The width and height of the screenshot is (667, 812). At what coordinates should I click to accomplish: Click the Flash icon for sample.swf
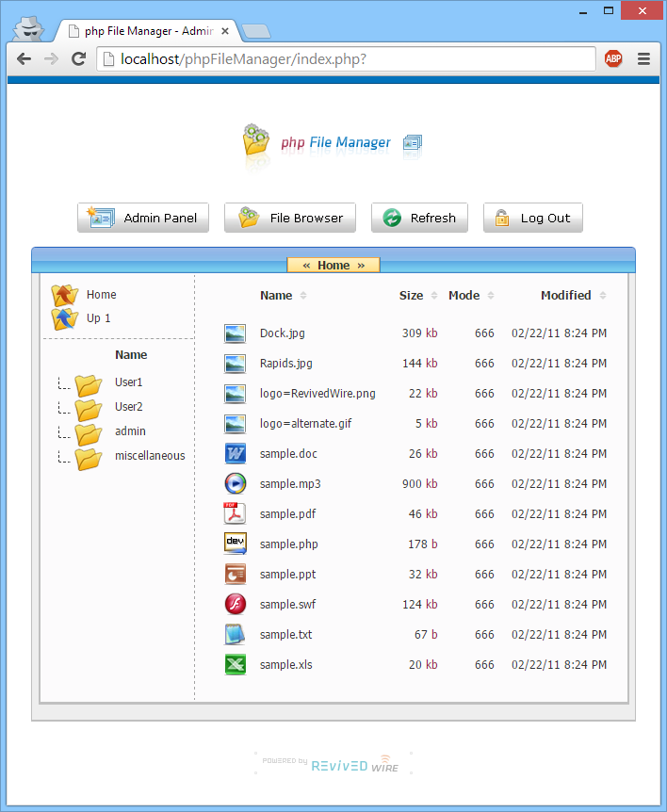235,605
